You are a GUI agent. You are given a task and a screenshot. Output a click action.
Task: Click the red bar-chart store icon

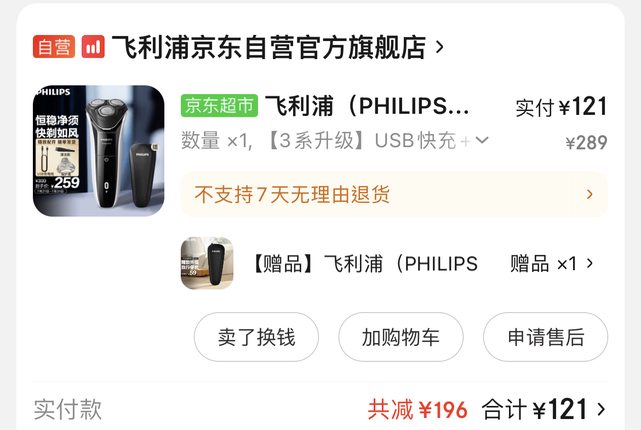(x=93, y=47)
